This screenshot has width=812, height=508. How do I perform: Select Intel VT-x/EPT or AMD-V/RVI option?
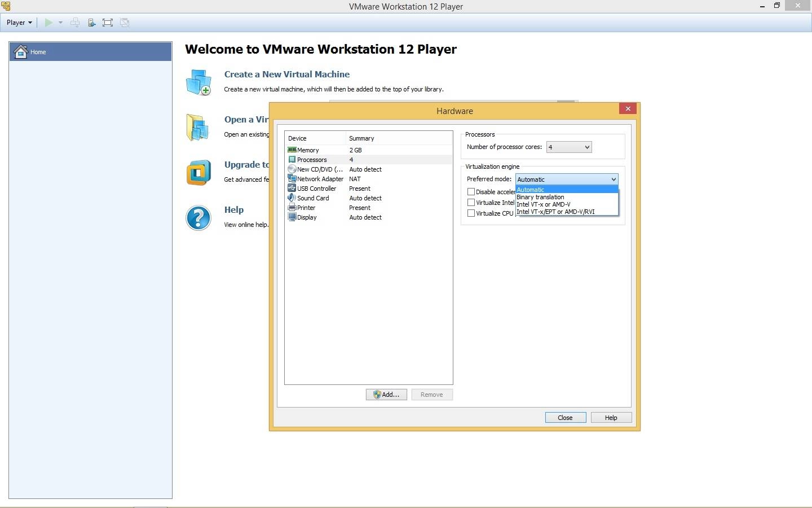click(x=567, y=212)
